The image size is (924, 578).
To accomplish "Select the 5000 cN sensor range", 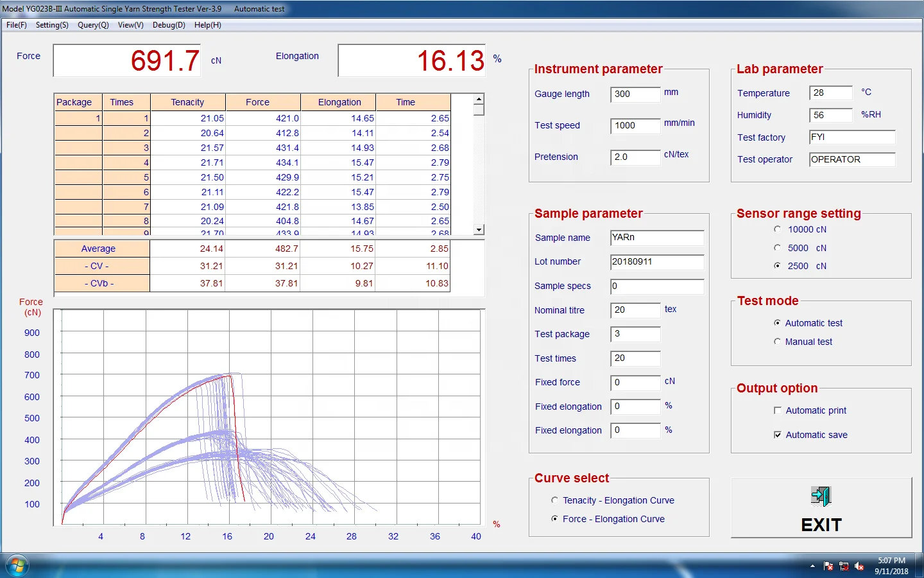I will 777,247.
